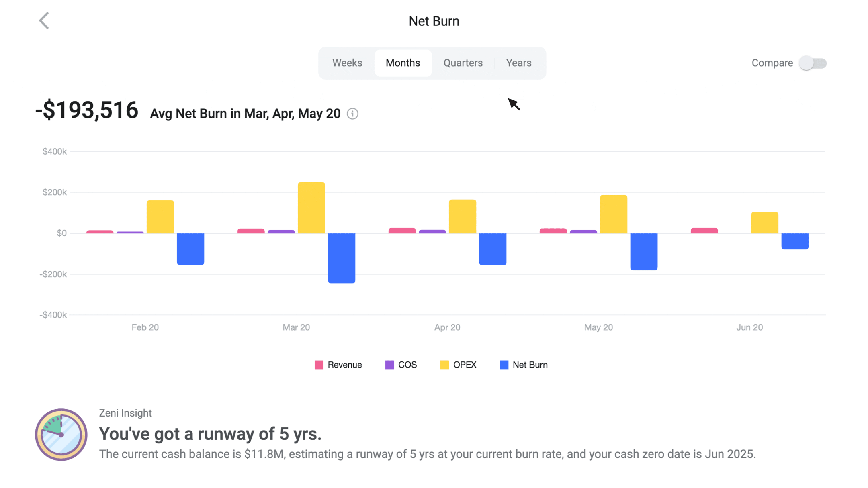Screen dimensions: 868x488
Task: Click the purple COS legend swatch
Action: [x=389, y=365]
